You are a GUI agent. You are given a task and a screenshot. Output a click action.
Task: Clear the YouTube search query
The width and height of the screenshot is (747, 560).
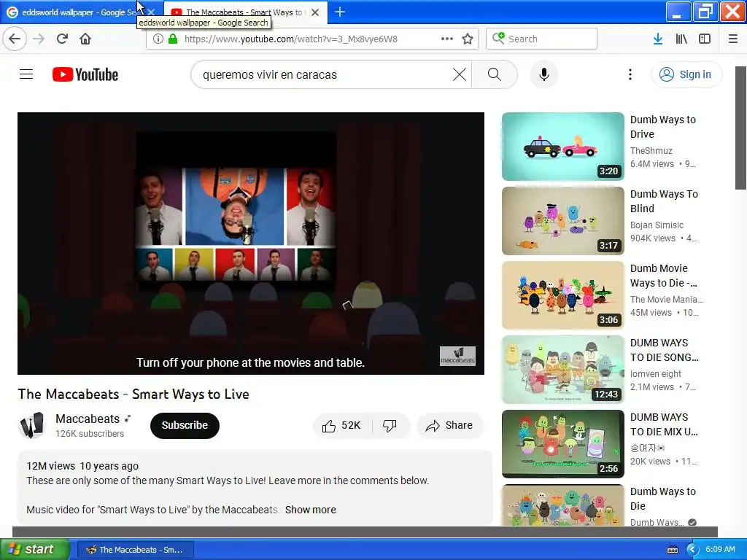(x=460, y=75)
